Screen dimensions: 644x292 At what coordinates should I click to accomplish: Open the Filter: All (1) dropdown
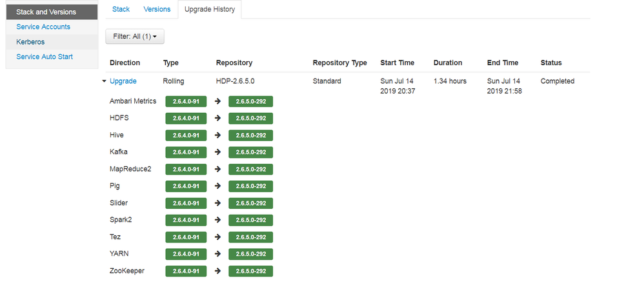135,37
